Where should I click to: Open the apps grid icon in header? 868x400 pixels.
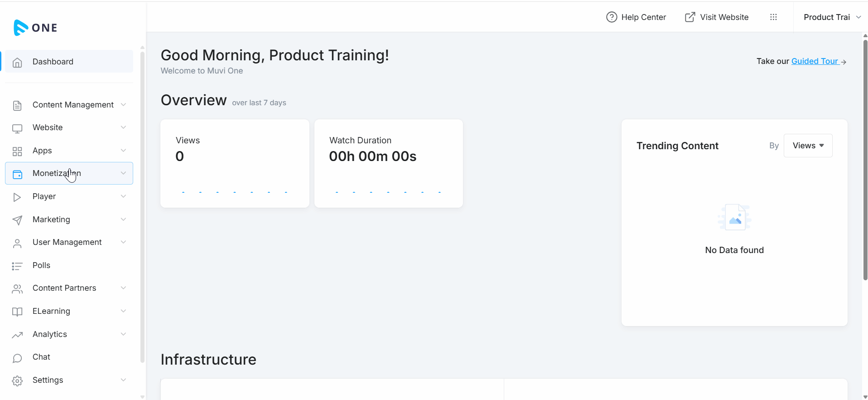[x=773, y=17]
